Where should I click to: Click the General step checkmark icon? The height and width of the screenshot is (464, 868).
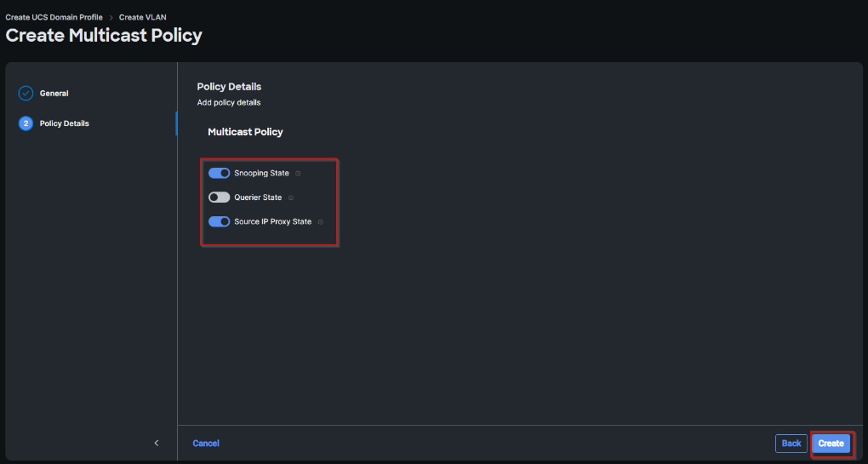(x=26, y=94)
